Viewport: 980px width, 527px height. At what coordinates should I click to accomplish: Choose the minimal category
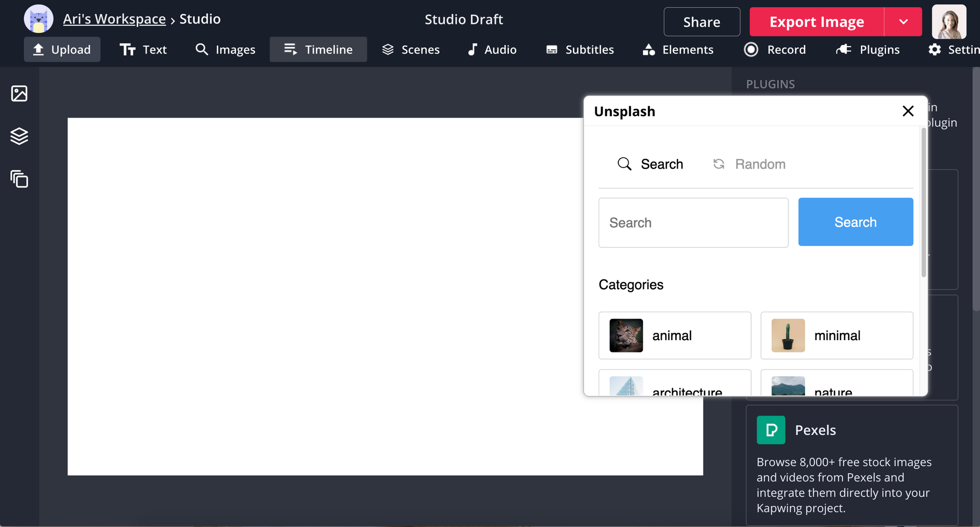coord(836,336)
